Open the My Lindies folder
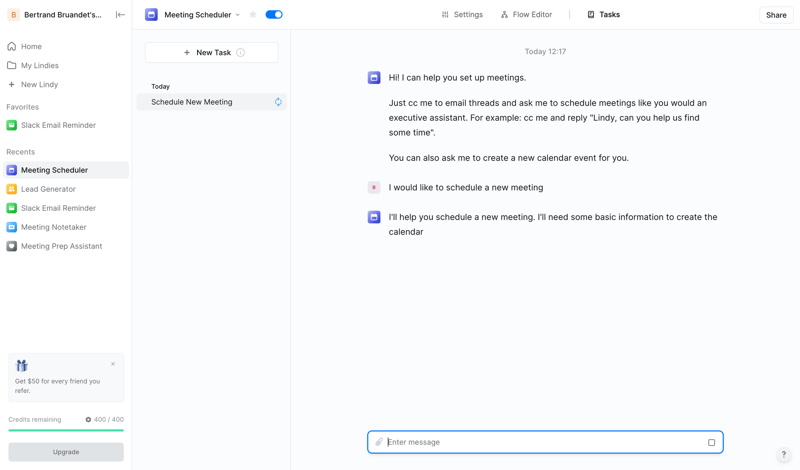The image size is (800, 470). click(66, 65)
